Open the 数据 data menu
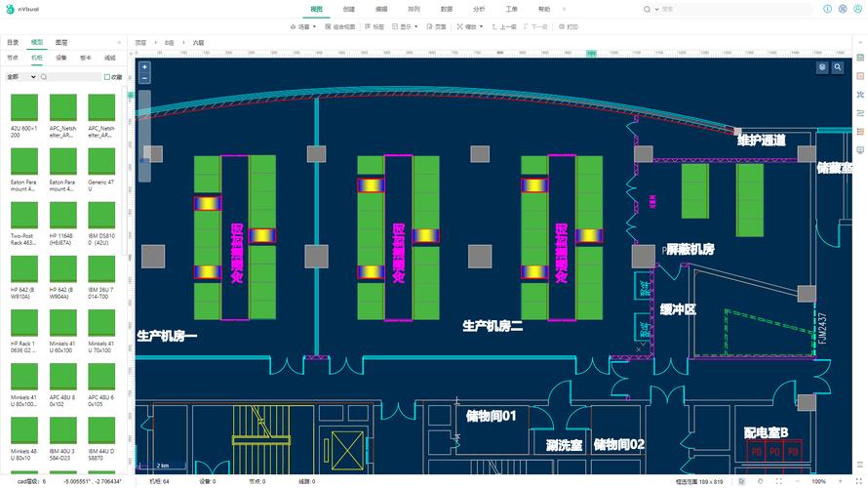 tap(447, 9)
